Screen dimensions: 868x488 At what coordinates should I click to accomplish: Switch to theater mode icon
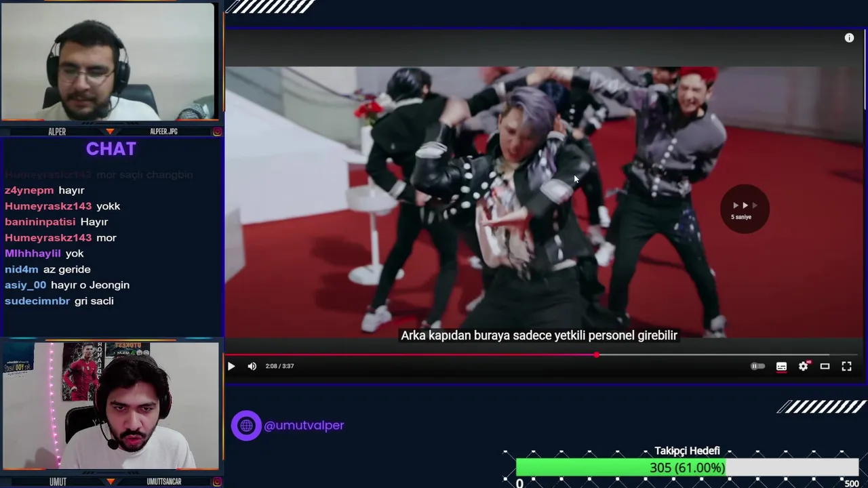click(x=825, y=366)
